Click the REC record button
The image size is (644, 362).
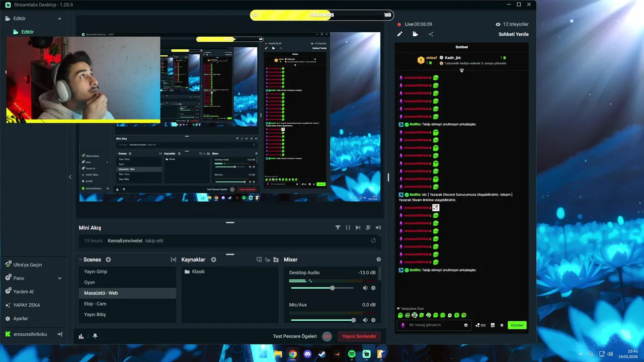click(327, 336)
